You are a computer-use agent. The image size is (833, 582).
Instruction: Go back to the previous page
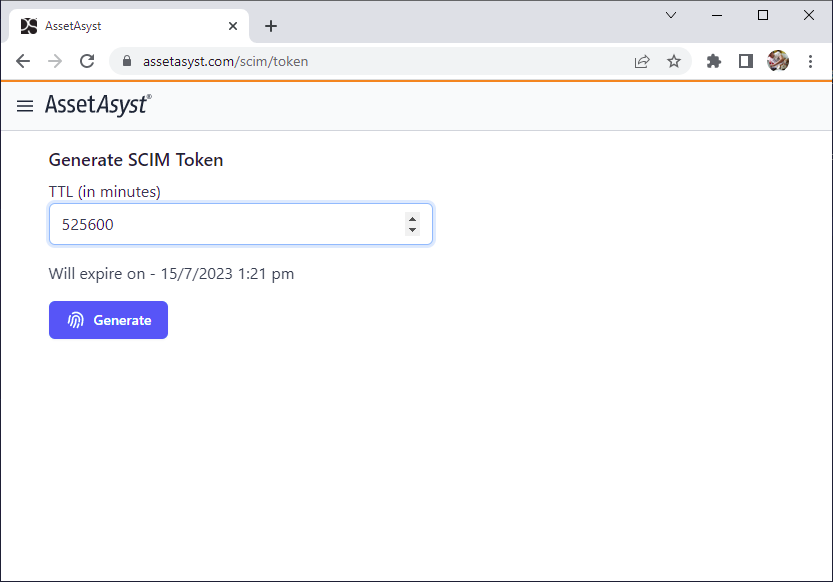[x=23, y=62]
